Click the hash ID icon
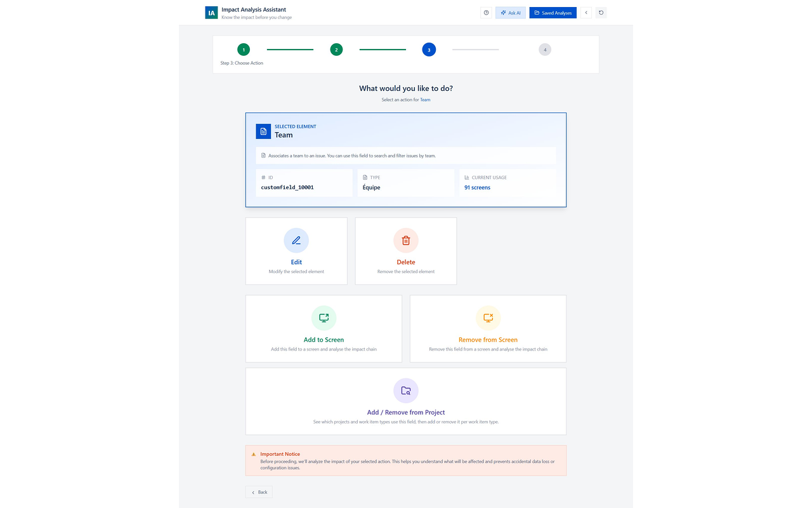The width and height of the screenshot is (812, 508). pos(263,178)
